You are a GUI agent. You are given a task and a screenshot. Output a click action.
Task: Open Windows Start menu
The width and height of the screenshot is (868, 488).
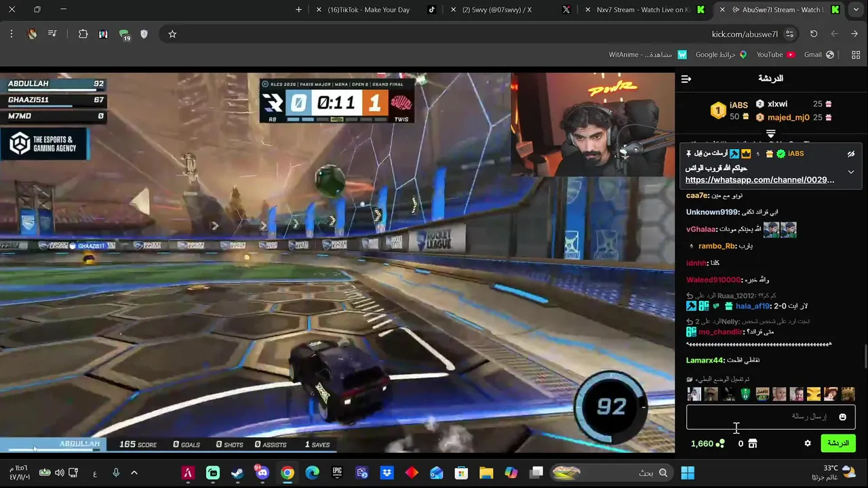pos(688,472)
